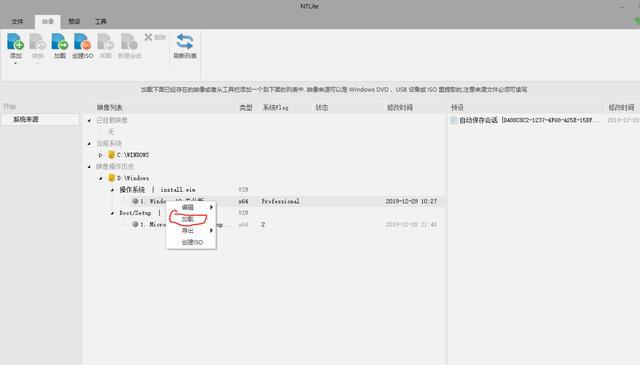Select the 自动保存会话 preset entry
This screenshot has height=365, width=640.
point(530,120)
